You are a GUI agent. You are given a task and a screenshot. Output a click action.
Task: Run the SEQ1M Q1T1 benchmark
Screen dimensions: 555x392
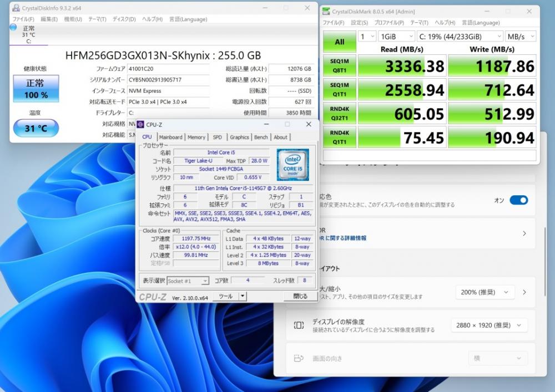tap(340, 90)
